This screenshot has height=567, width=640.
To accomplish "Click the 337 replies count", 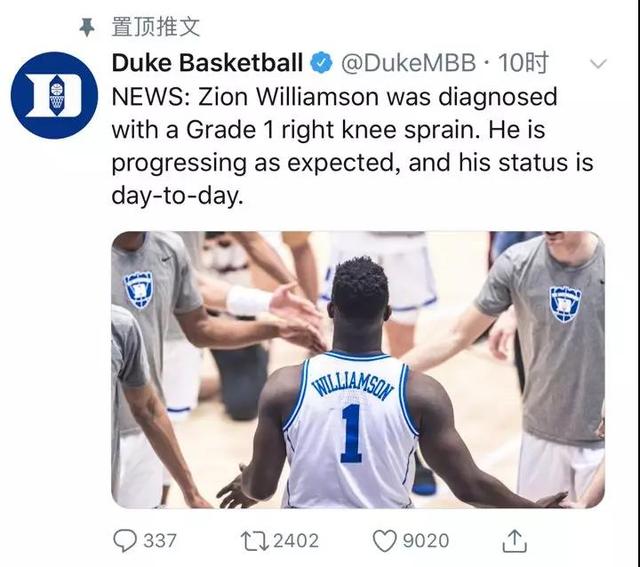I will (x=160, y=541).
